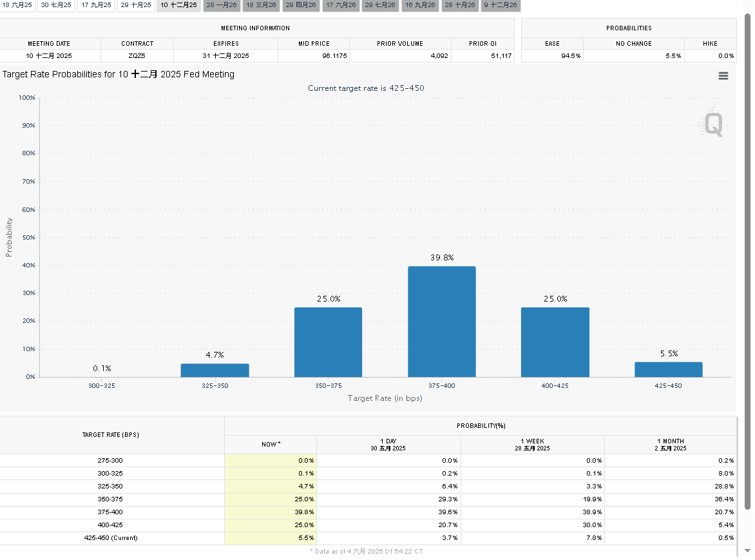Viewport: 755px width, 560px height.
Task: Click the NO CHANGE probability 5.5% cell
Action: point(634,56)
